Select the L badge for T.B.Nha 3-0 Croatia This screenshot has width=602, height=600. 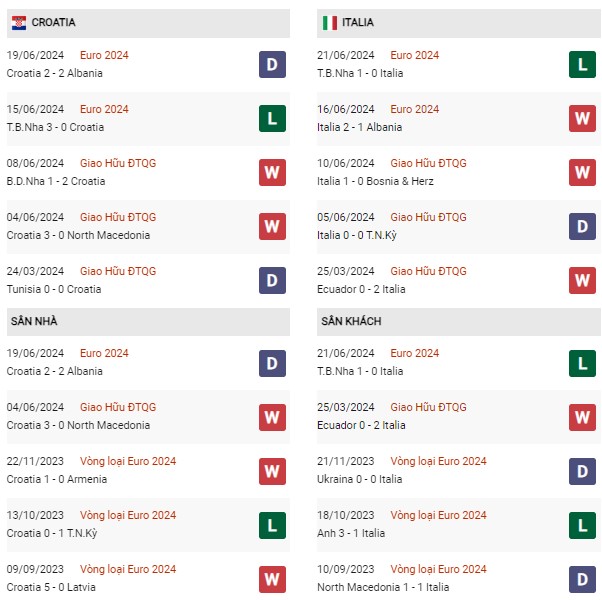272,119
